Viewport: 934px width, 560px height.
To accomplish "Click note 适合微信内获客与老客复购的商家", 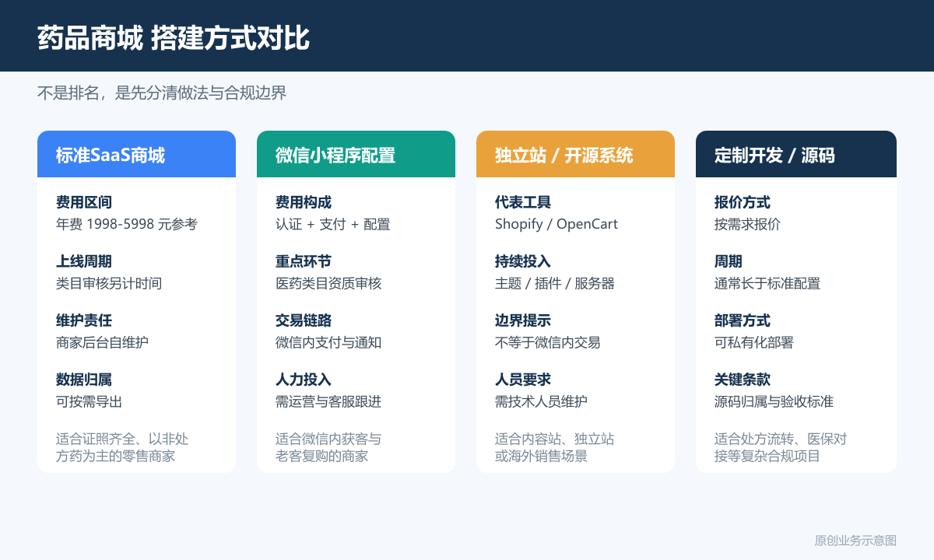I will pos(328,447).
